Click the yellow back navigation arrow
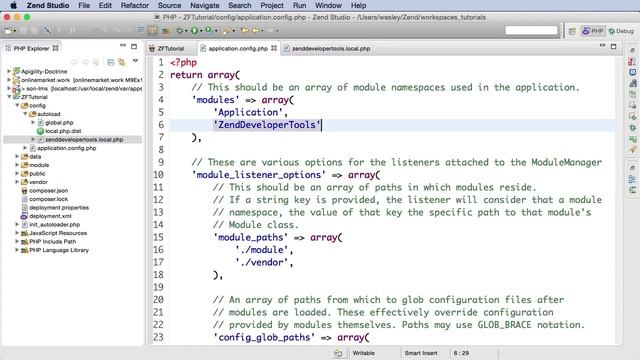The width and height of the screenshot is (640, 360). pyautogui.click(x=256, y=31)
